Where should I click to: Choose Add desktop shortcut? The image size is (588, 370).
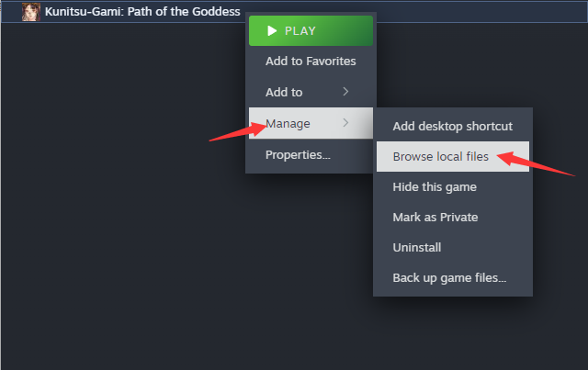[453, 127]
